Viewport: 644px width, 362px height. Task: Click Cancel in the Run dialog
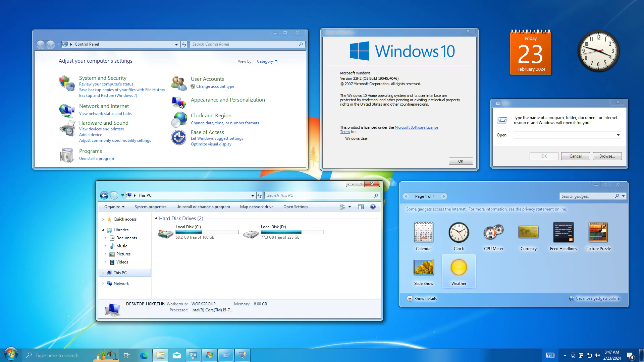(575, 156)
